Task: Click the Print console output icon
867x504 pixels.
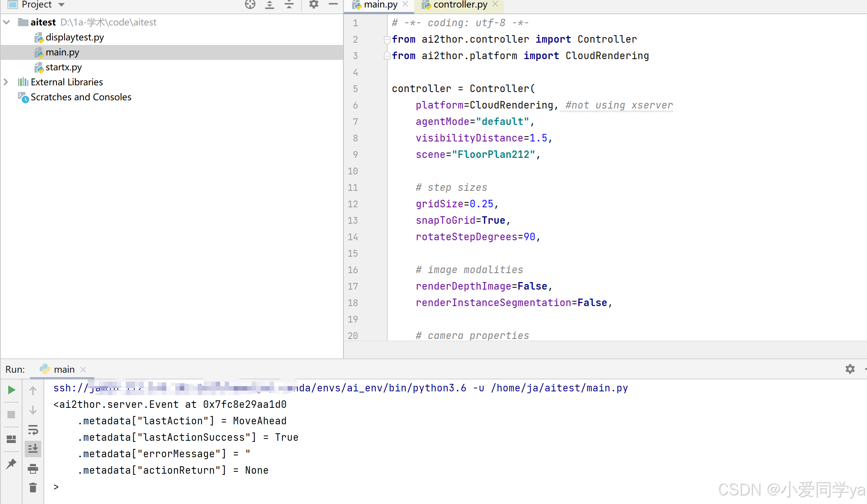Action: click(x=33, y=468)
